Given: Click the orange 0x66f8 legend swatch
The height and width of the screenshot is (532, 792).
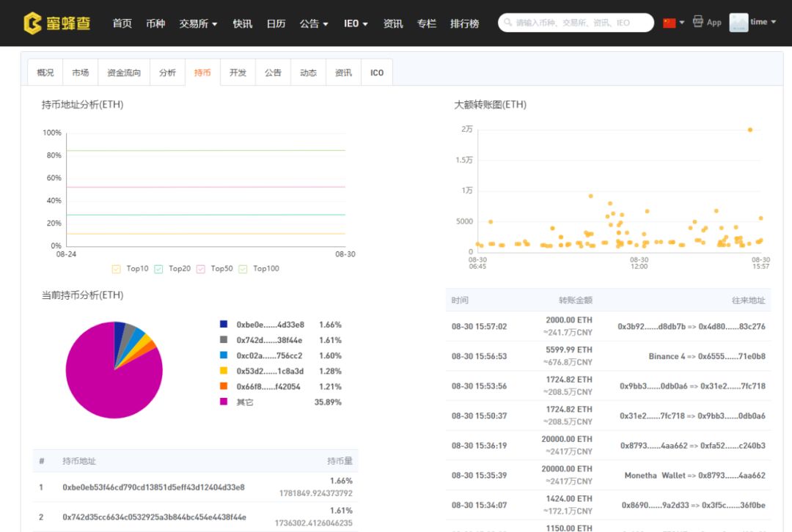Looking at the screenshot, I should pos(224,386).
